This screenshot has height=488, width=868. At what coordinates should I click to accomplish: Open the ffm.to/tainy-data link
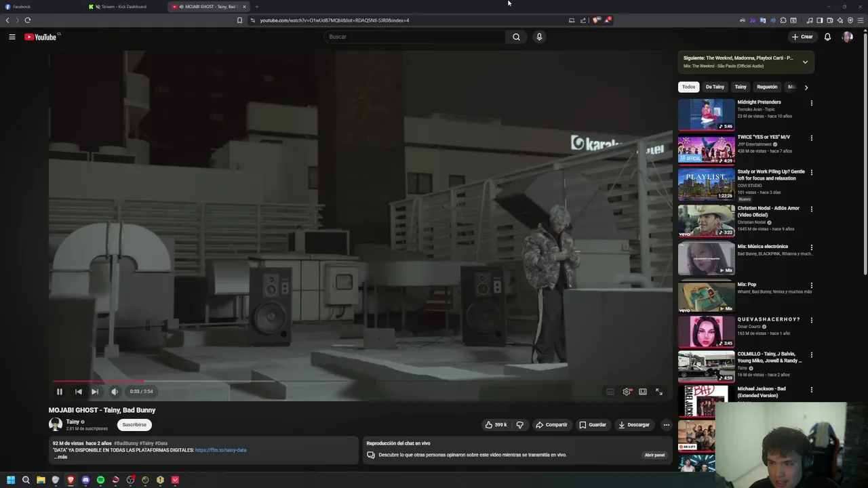coord(220,450)
